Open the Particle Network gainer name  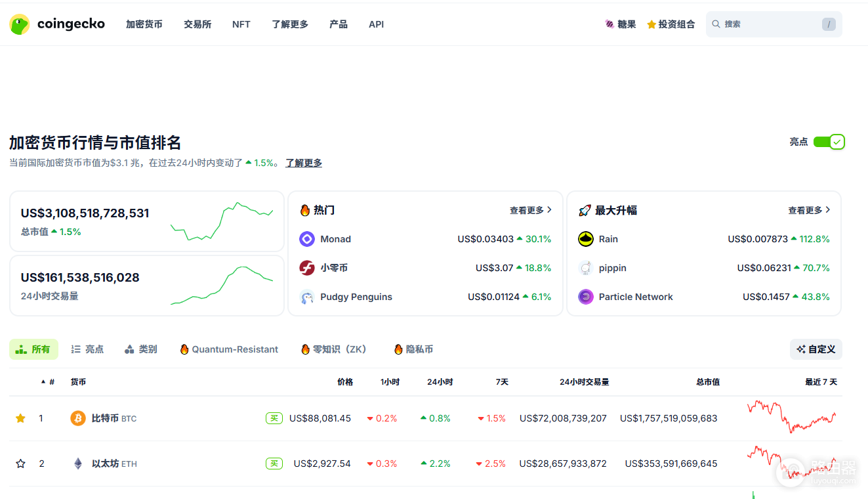pos(636,297)
